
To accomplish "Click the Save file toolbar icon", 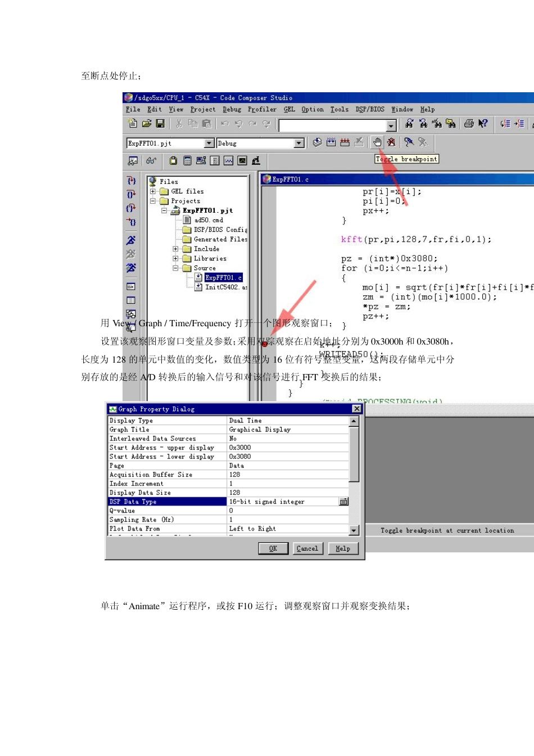I will pyautogui.click(x=160, y=124).
